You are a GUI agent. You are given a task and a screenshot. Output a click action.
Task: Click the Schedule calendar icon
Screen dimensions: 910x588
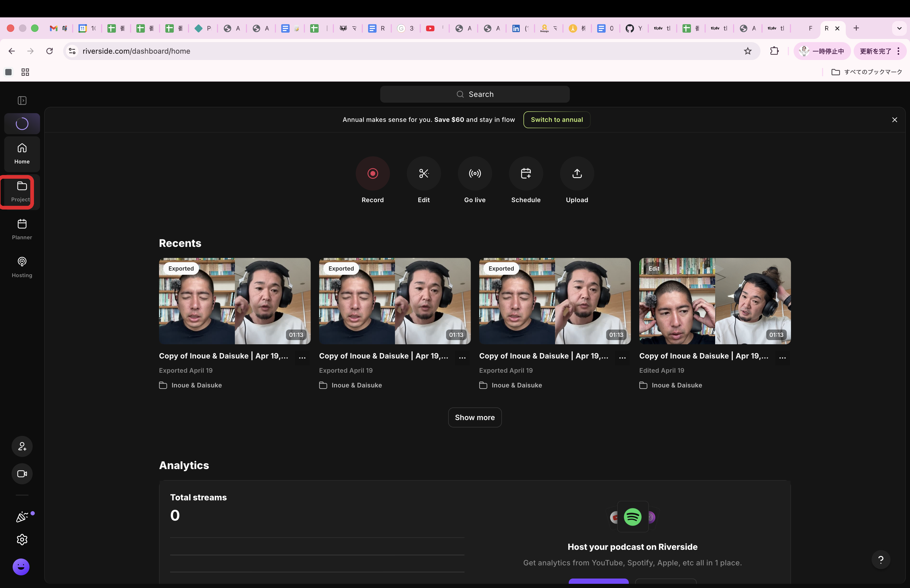pyautogui.click(x=526, y=174)
